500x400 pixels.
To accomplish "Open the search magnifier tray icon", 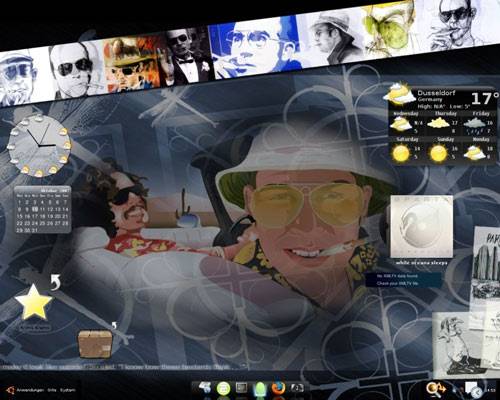I will point(436,389).
